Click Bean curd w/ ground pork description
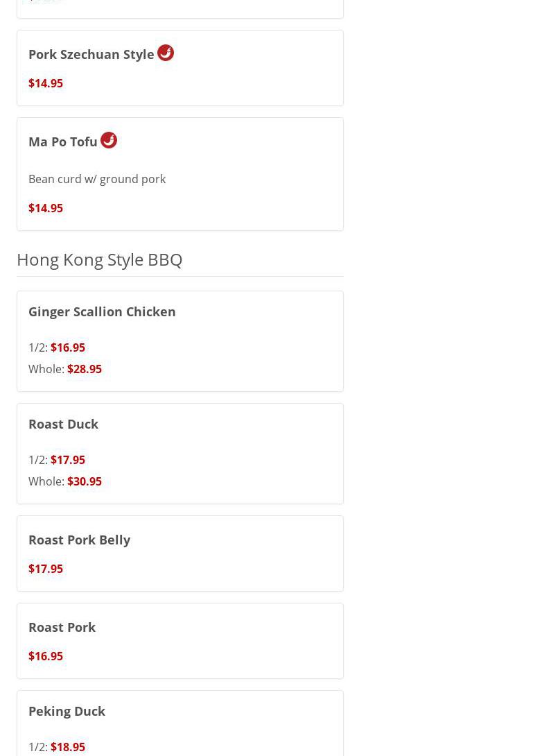The image size is (544, 756). tap(97, 179)
